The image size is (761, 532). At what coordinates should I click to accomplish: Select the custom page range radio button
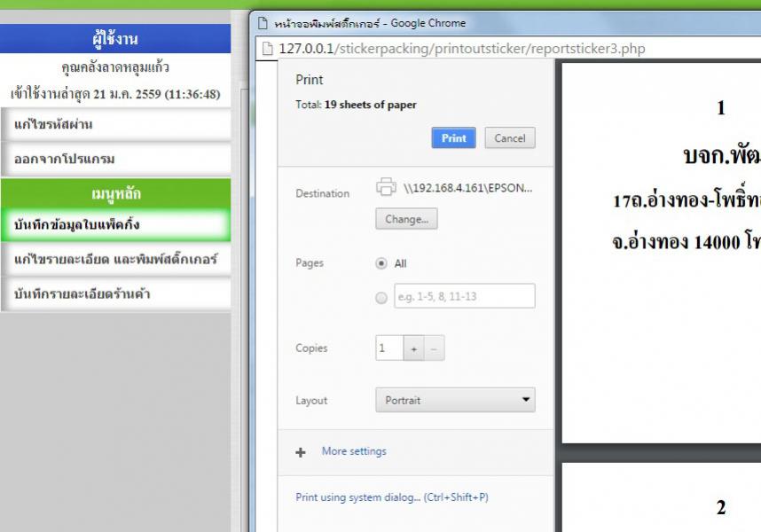coord(381,297)
